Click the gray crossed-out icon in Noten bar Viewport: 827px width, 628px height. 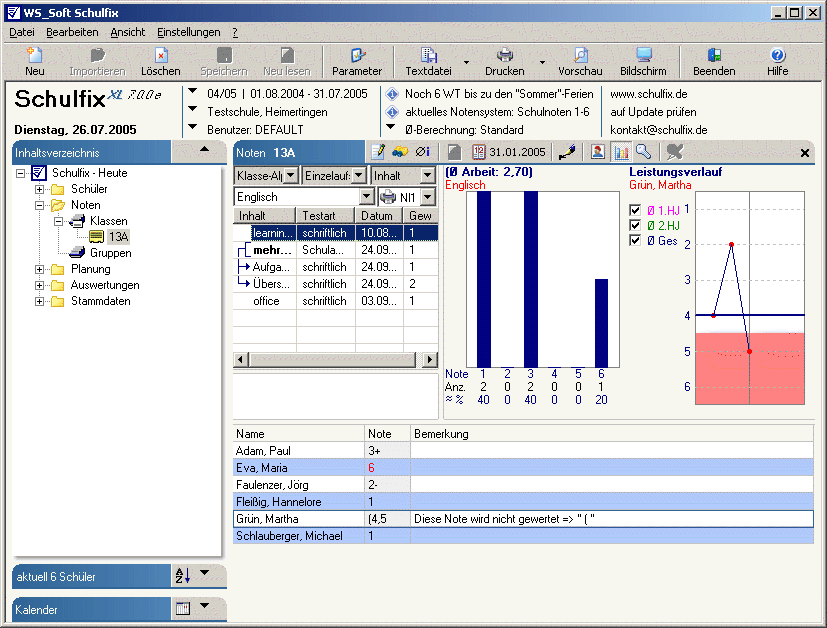(x=675, y=152)
